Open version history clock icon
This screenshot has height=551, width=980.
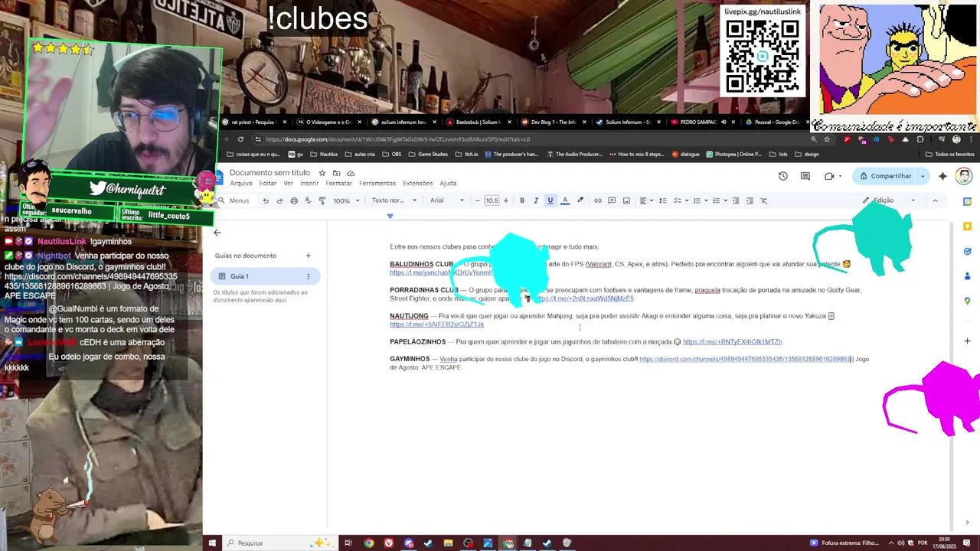(x=782, y=176)
